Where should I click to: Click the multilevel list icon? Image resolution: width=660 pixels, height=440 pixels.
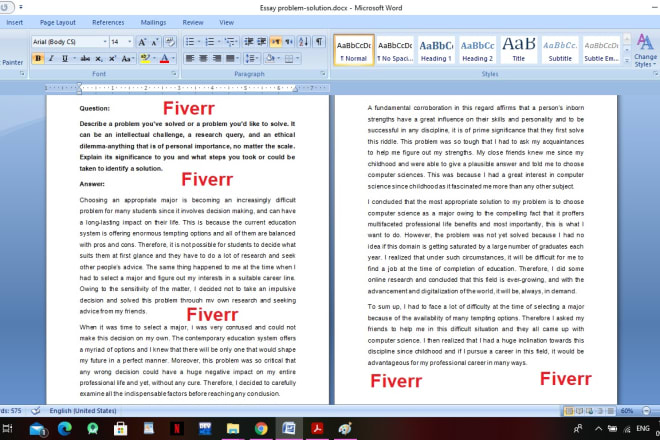229,41
